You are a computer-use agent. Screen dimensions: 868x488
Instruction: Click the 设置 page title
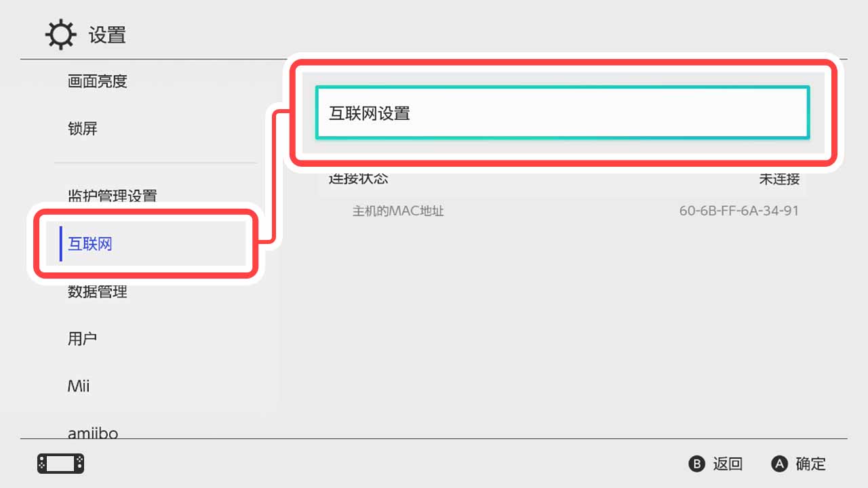(107, 35)
